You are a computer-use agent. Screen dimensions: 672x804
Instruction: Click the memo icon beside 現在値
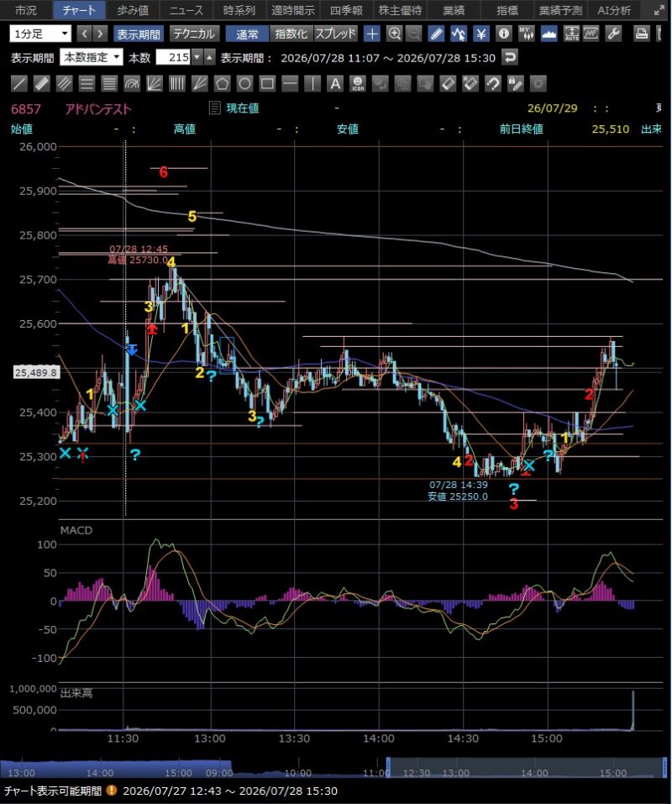(x=214, y=108)
